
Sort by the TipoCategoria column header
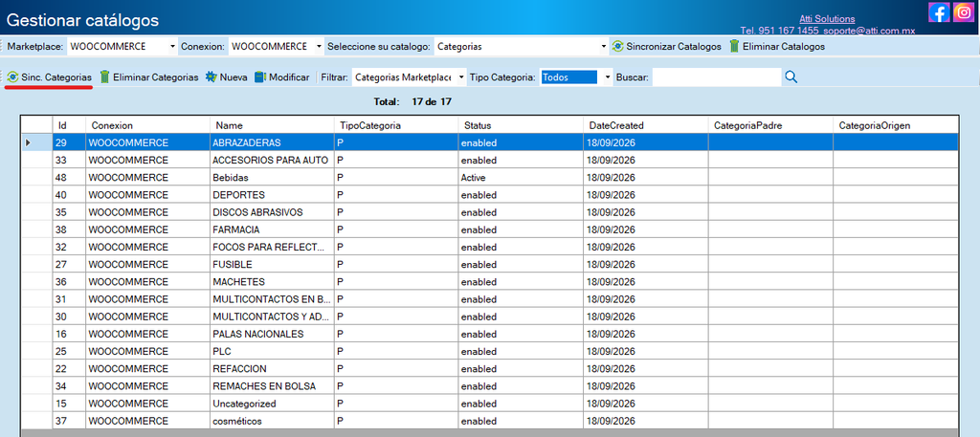coord(396,125)
